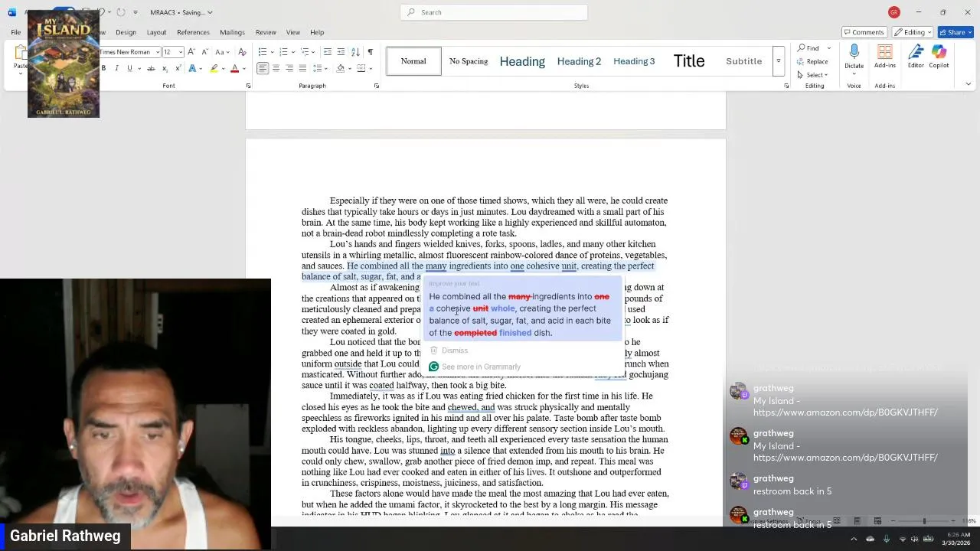Toggle Show/Hide paragraph marks
The width and height of the screenshot is (980, 551).
pos(371,52)
